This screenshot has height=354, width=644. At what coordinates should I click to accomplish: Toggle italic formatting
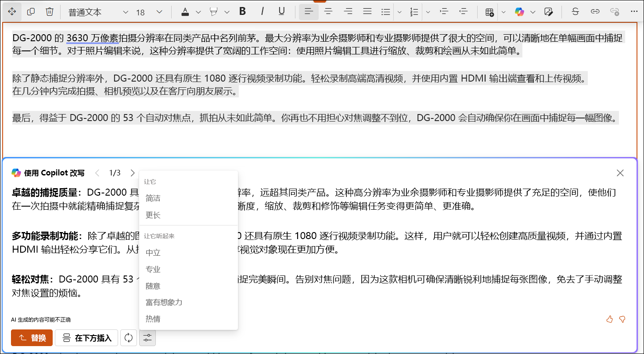262,12
